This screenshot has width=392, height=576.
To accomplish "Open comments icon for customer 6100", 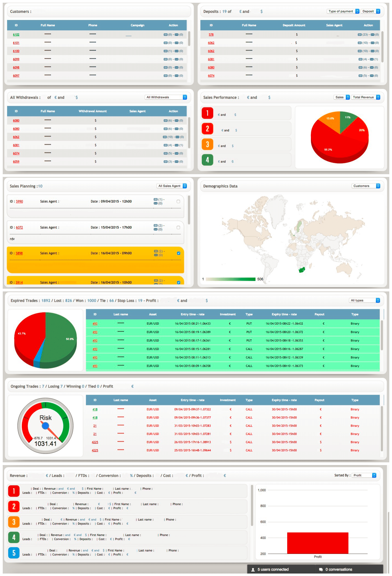I will click(x=165, y=51).
